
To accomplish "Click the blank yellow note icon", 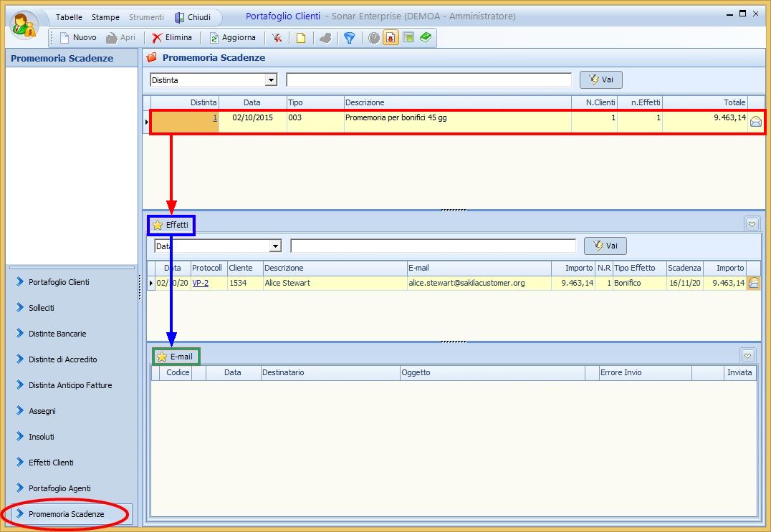I will pyautogui.click(x=301, y=38).
